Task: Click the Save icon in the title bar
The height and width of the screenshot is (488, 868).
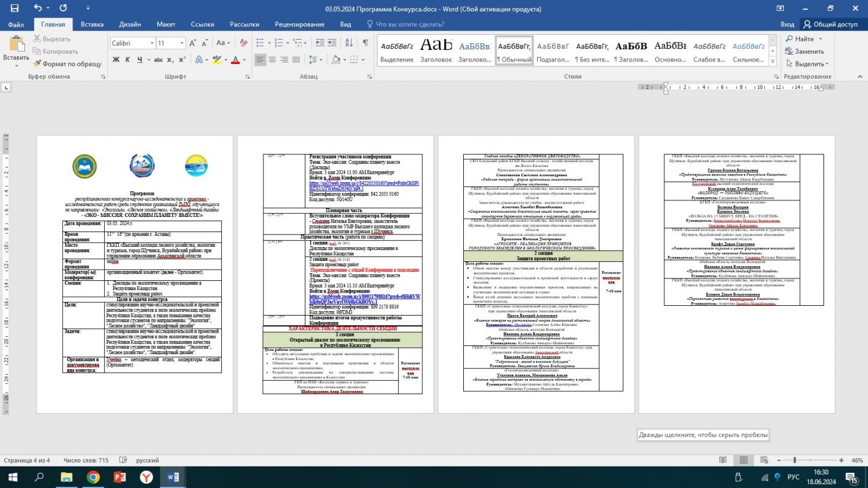Action: [14, 9]
